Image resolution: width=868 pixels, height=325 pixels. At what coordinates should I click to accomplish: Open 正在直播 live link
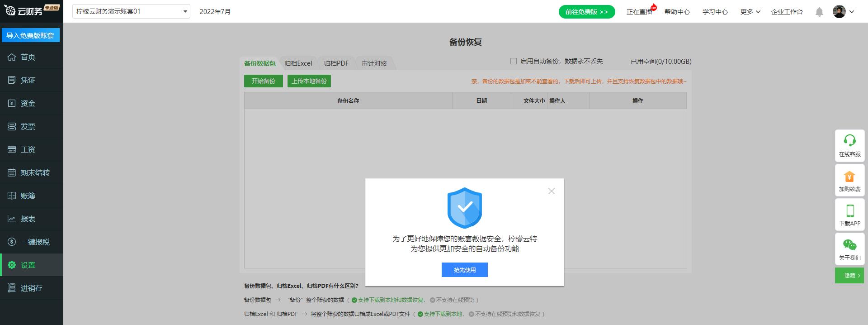(x=639, y=12)
